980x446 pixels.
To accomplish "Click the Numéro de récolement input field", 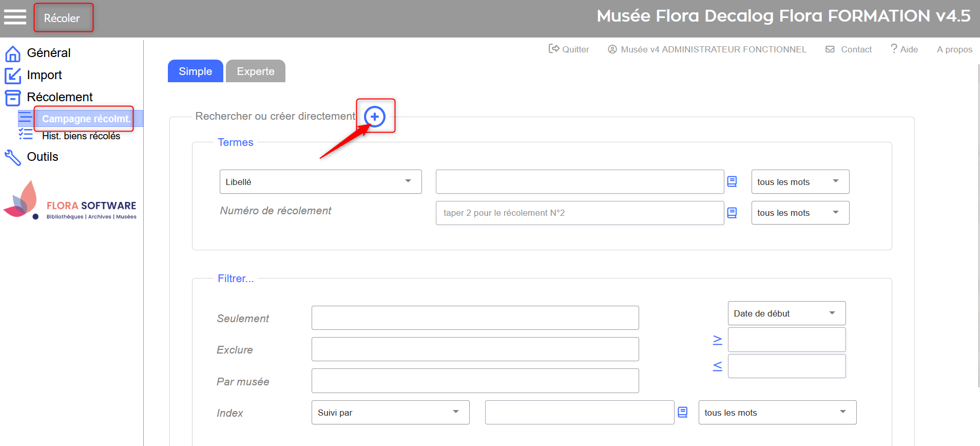I will (579, 213).
